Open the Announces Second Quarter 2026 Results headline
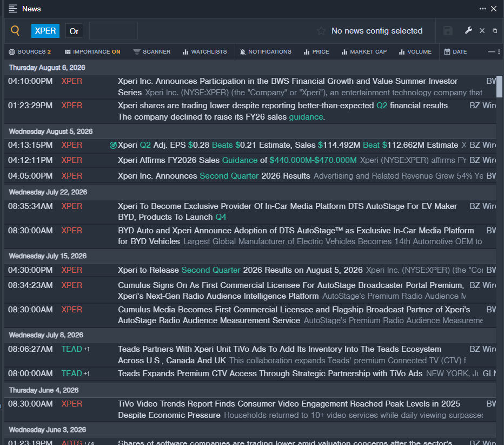The image size is (504, 445). click(214, 176)
